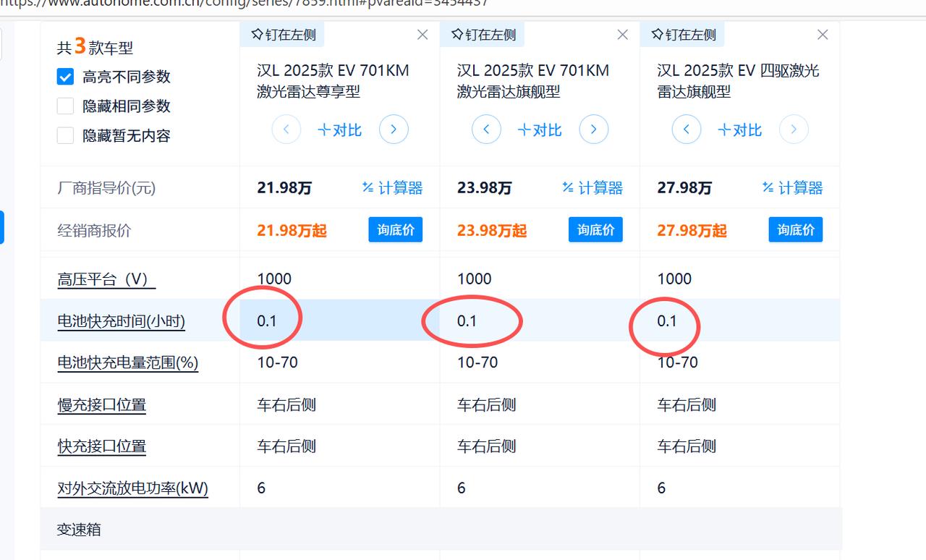Uncheck 高亮不同参数 option
The image size is (926, 560).
tap(65, 77)
